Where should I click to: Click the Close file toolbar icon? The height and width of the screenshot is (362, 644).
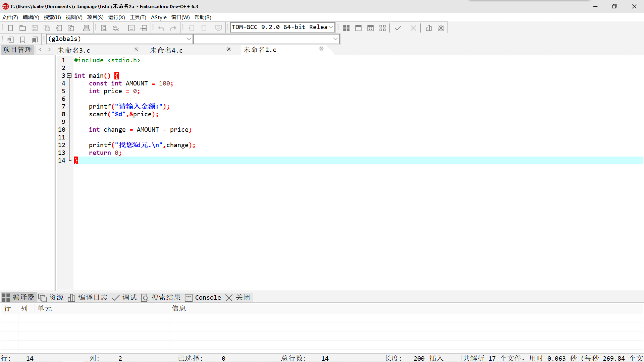tap(59, 28)
